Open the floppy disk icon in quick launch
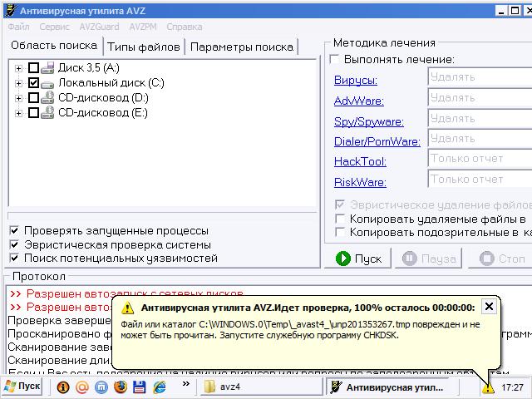 140,387
